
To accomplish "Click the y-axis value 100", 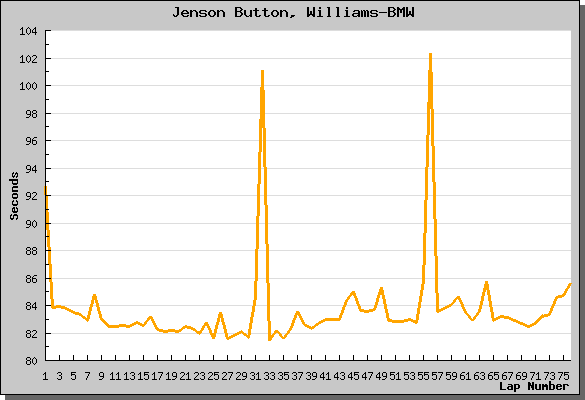I will 28,86.
